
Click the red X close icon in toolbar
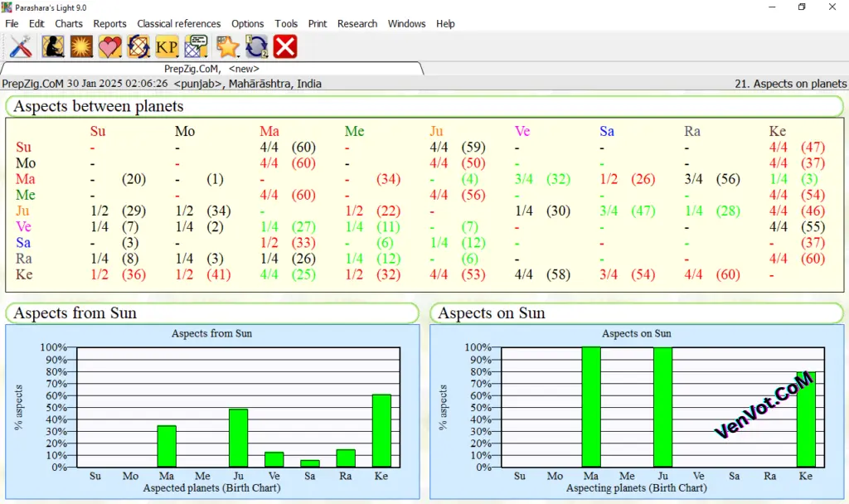tap(285, 46)
